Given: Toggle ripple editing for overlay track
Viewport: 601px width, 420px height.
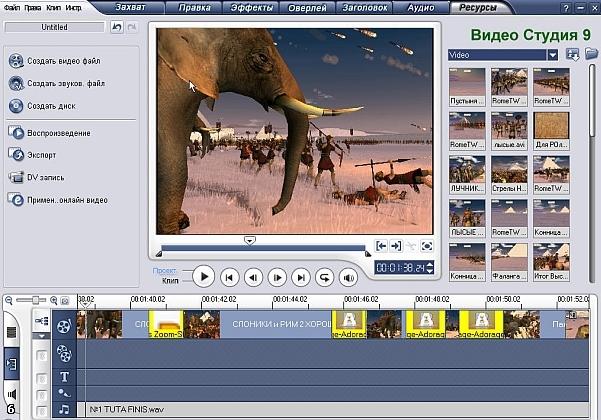Looking at the screenshot, I should pyautogui.click(x=41, y=356).
